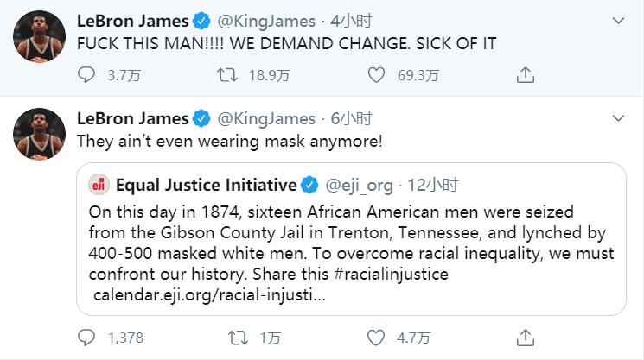
Task: Share the second LeBron James tweet
Action: [x=525, y=337]
